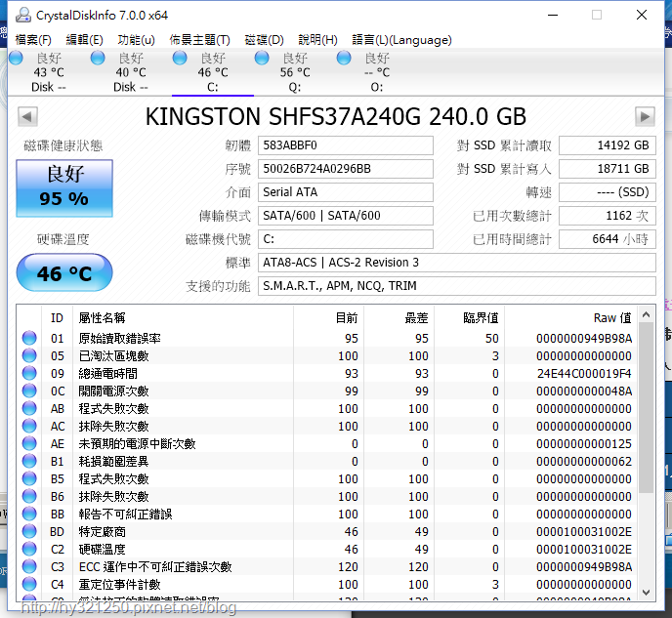Click status circle for attribute AE

coord(29,443)
